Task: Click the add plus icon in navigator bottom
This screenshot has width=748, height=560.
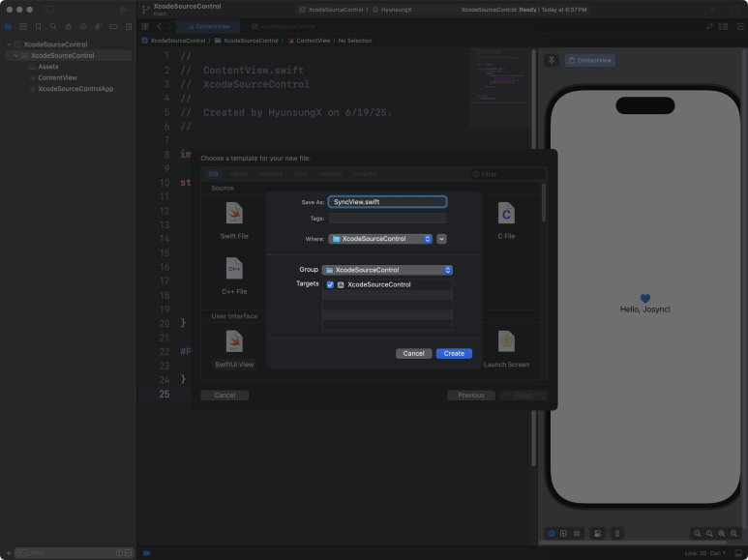Action: click(8, 553)
